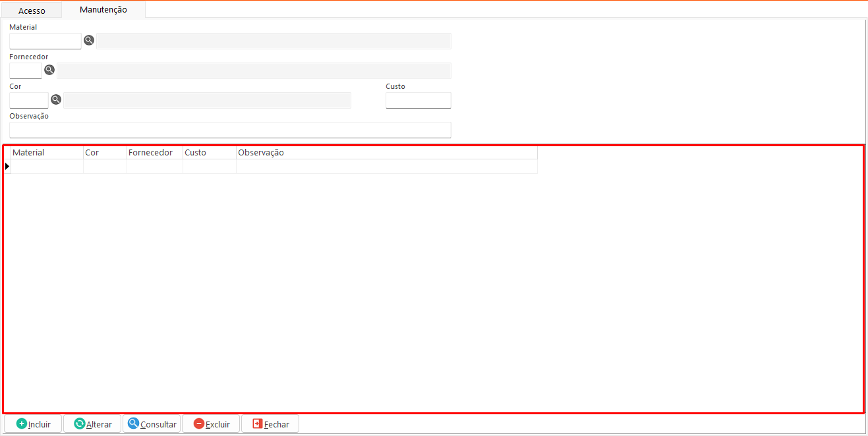The width and height of the screenshot is (868, 436).
Task: Click the Cor code input field
Action: 29,100
